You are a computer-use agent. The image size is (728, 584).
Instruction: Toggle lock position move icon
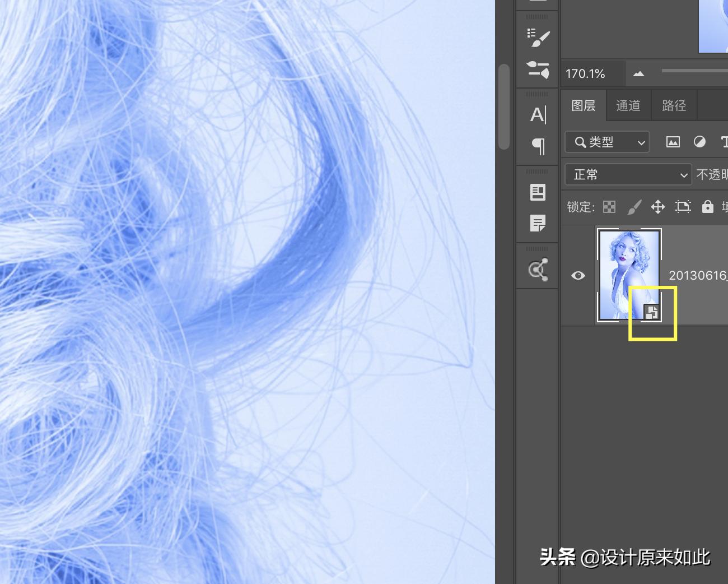pyautogui.click(x=658, y=207)
